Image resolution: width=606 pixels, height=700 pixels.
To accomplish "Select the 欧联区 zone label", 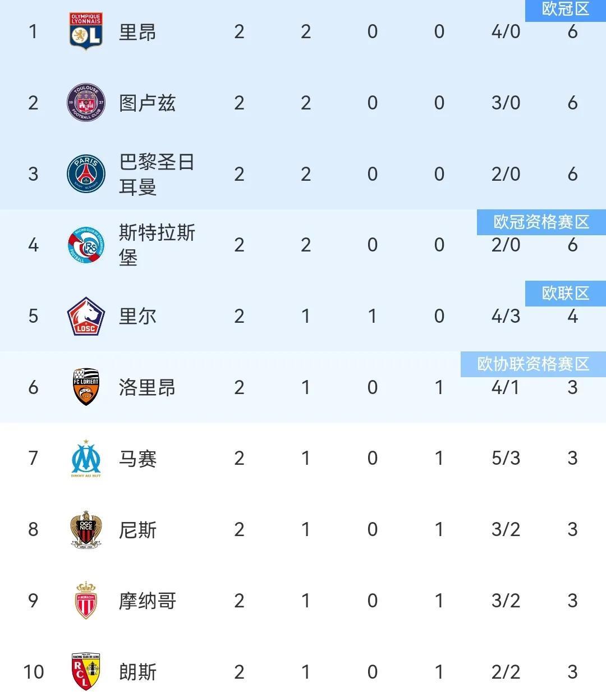I will tap(565, 293).
